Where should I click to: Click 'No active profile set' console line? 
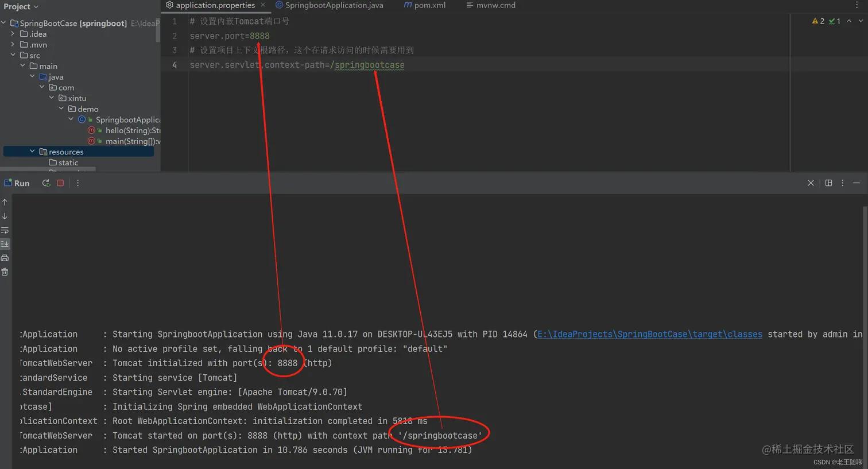click(x=280, y=348)
